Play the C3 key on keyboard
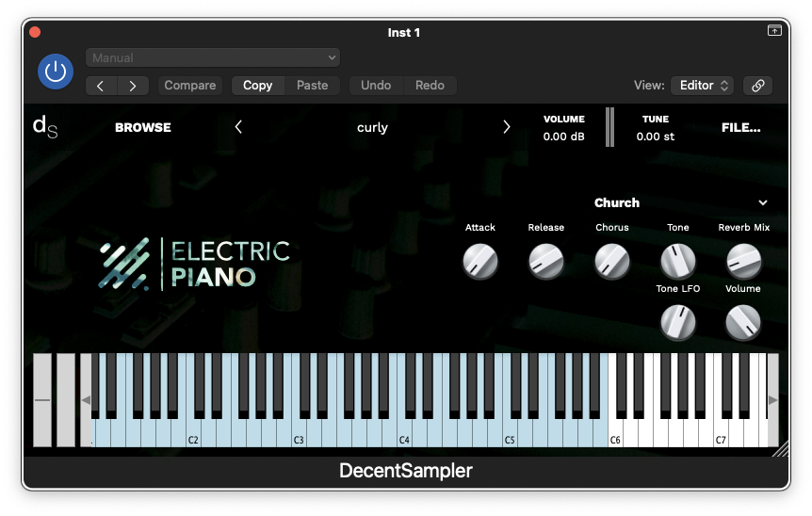 pyautogui.click(x=299, y=434)
